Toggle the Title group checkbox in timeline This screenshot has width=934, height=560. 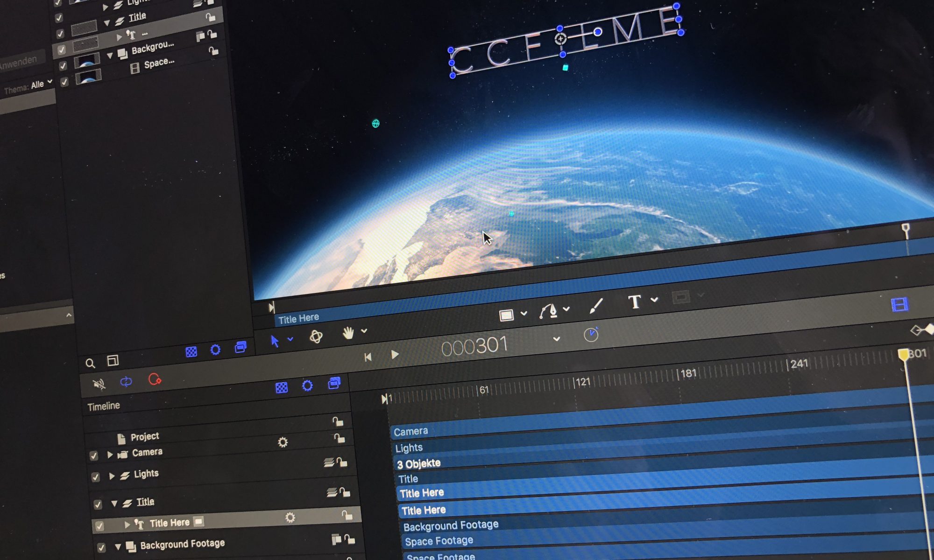[x=98, y=504]
